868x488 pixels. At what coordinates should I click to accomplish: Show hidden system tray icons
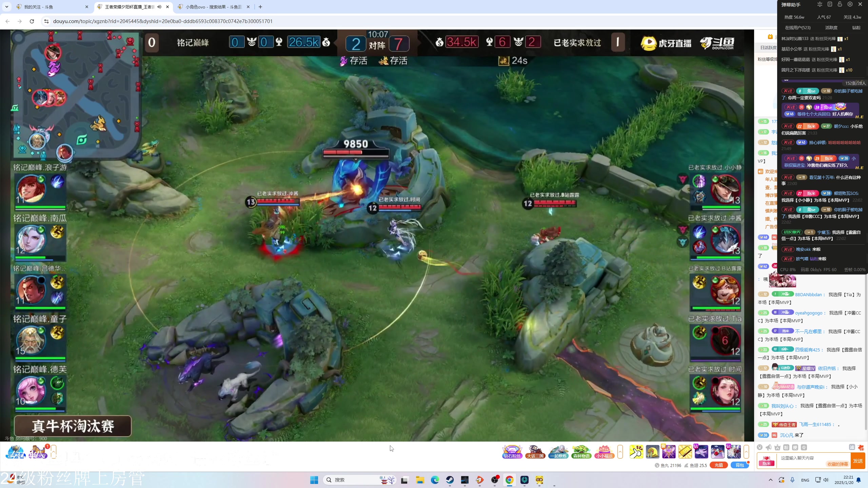[771, 480]
